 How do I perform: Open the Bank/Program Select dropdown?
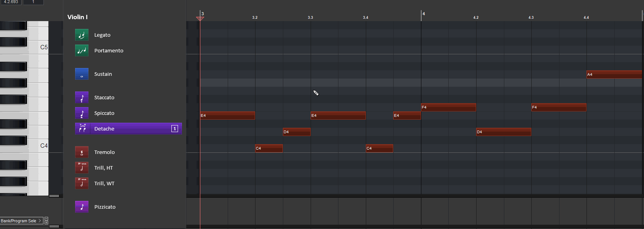coord(22,221)
